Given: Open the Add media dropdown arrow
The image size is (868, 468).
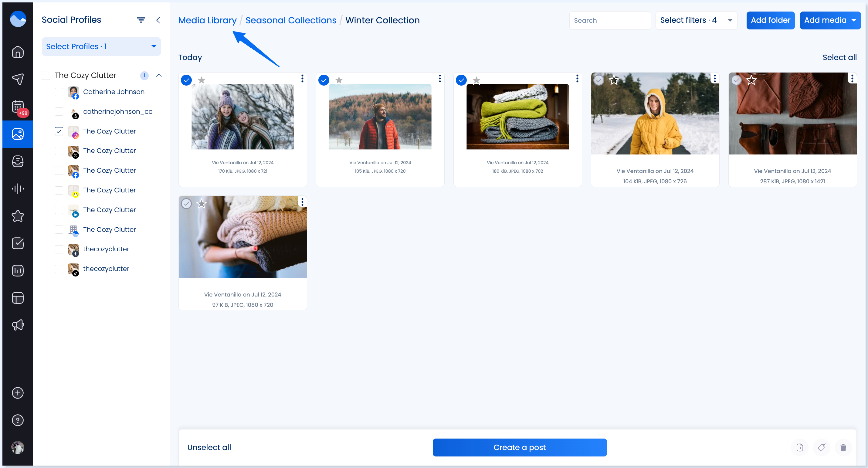Looking at the screenshot, I should (x=853, y=20).
